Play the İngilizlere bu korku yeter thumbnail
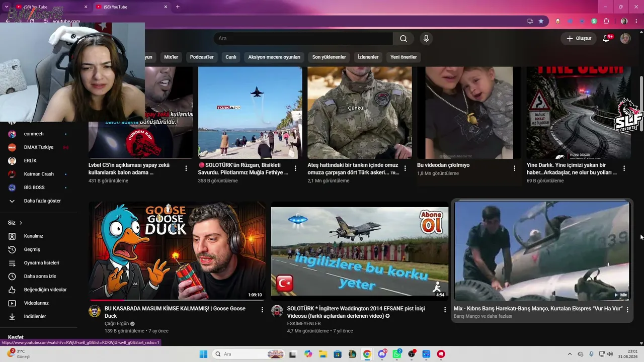Screen dimensions: 644x362 click(x=360, y=250)
